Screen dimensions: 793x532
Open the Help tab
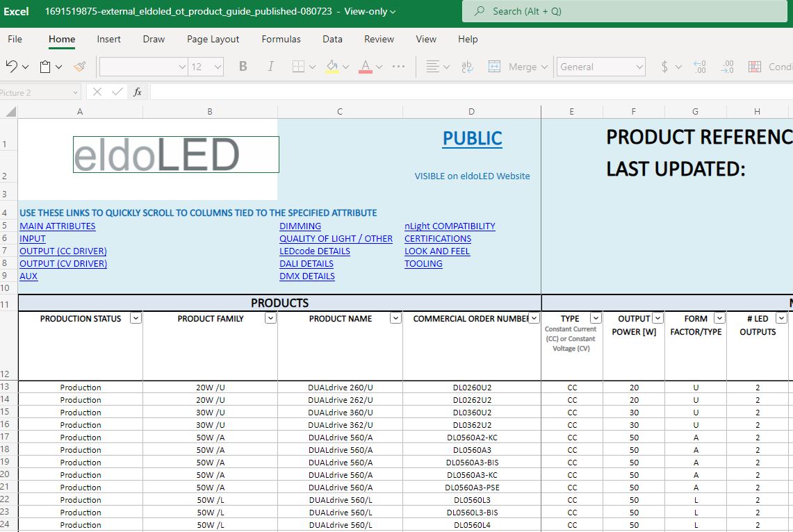click(x=468, y=39)
